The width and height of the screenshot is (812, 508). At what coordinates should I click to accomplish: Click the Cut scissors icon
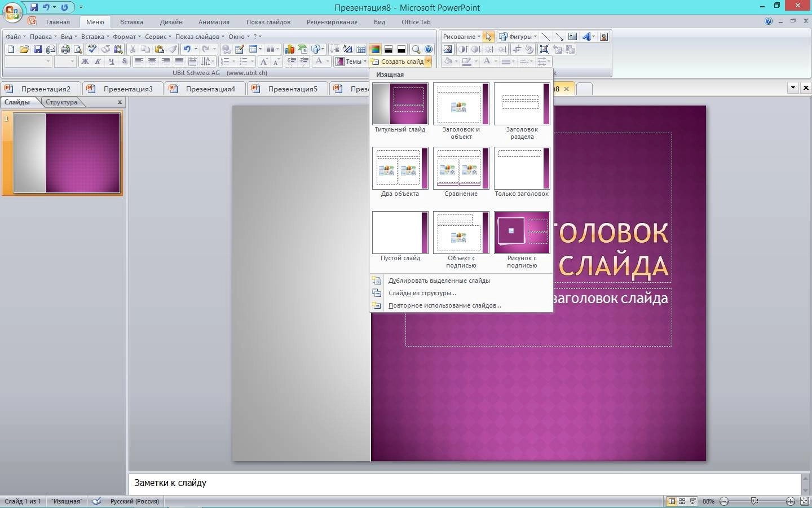[132, 49]
